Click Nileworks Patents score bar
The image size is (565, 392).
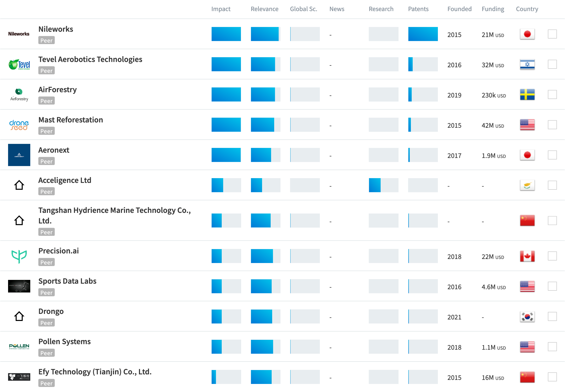coord(423,34)
